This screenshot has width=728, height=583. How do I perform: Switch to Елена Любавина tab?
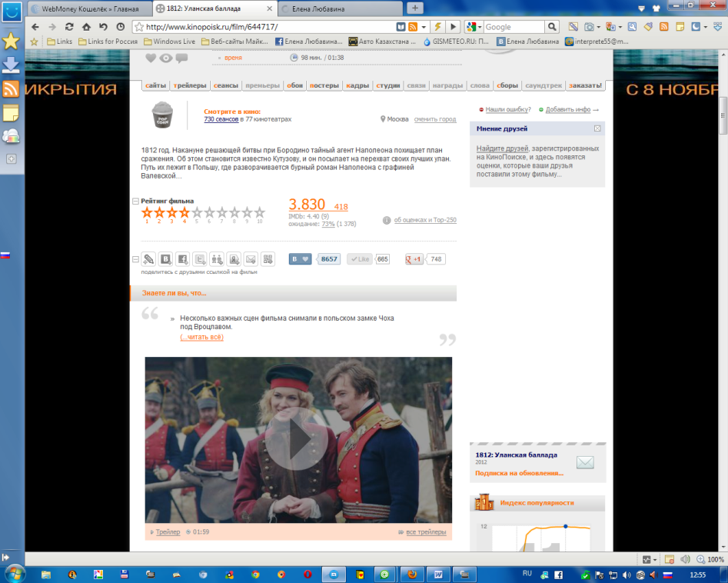pos(341,8)
